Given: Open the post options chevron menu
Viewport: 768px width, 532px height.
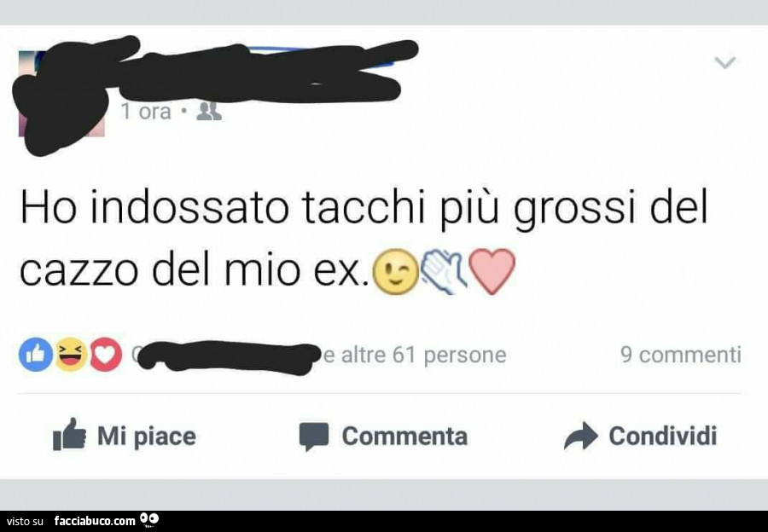Looking at the screenshot, I should (x=724, y=62).
